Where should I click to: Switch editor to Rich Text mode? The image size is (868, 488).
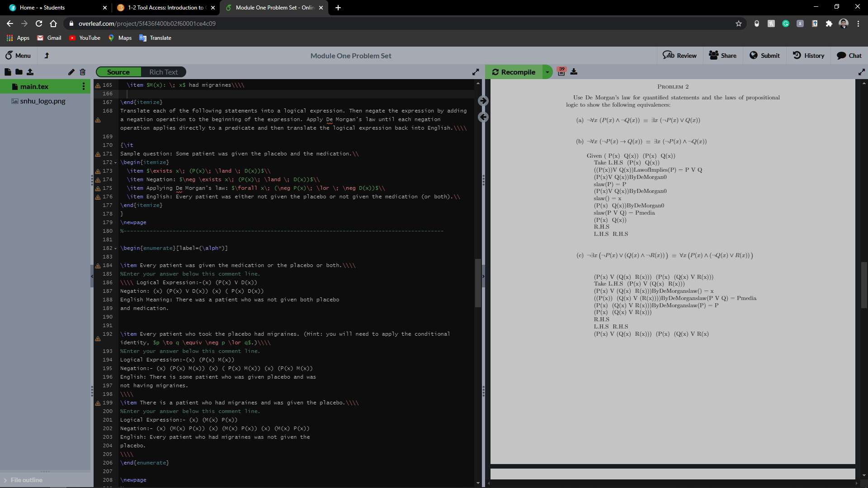point(163,72)
